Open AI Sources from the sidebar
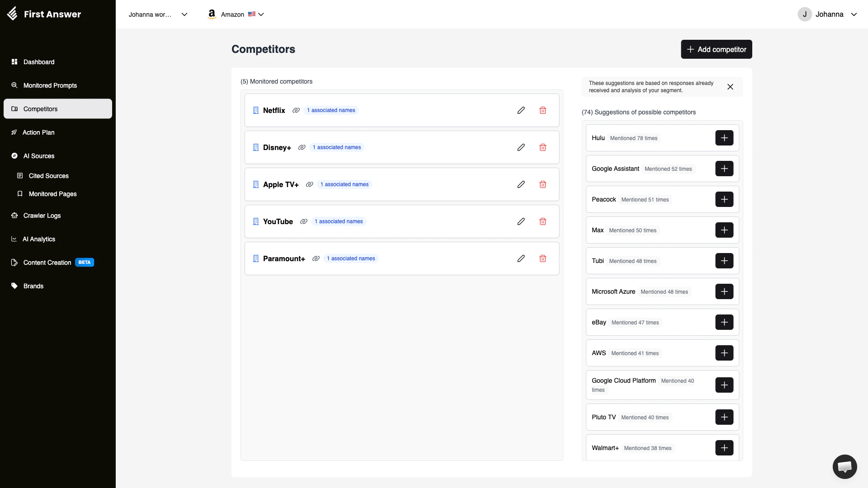Screen dimensions: 868x488 point(38,156)
